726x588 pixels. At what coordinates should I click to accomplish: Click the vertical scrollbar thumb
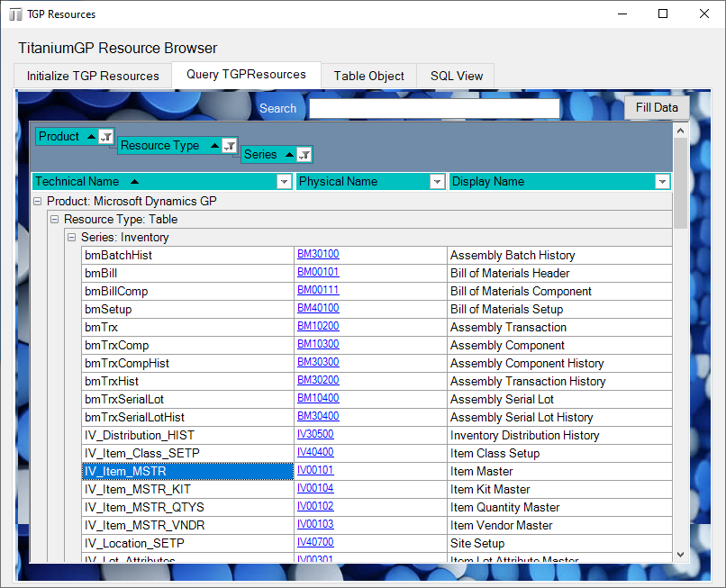tap(680, 184)
